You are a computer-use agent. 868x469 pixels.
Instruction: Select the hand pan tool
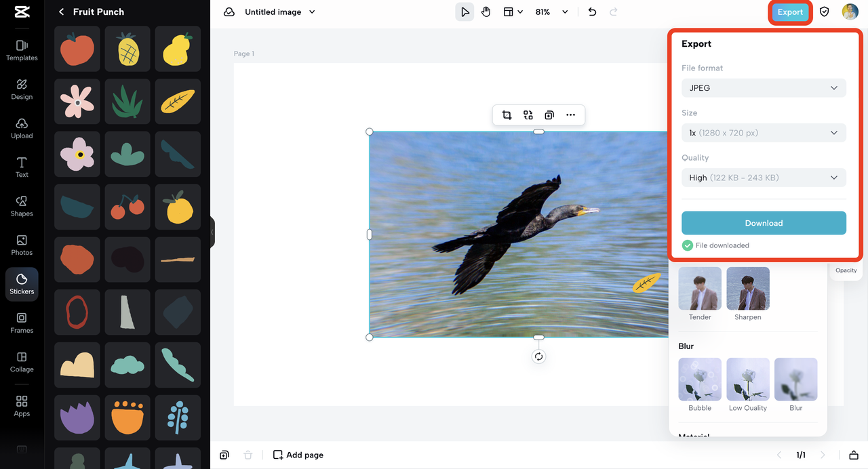(486, 12)
